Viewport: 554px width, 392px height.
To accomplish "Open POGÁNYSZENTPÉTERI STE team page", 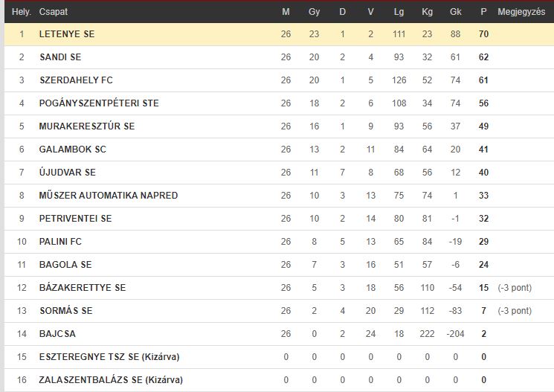I will tap(99, 103).
